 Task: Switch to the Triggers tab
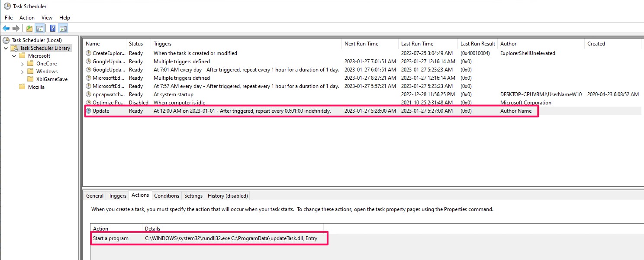(x=117, y=196)
